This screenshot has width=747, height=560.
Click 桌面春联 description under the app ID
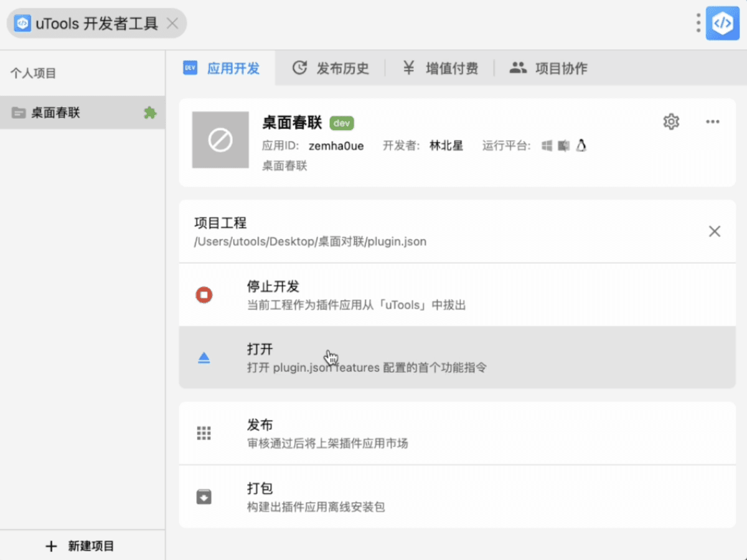(285, 166)
